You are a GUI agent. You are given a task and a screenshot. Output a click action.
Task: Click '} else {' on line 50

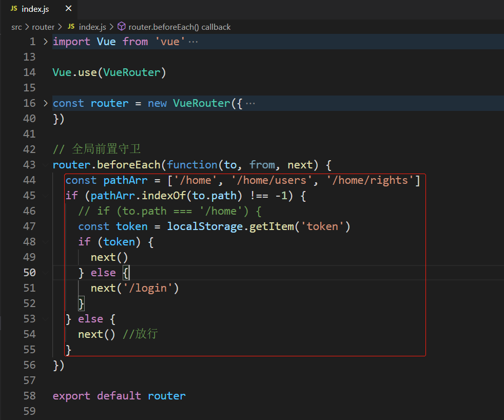click(104, 273)
